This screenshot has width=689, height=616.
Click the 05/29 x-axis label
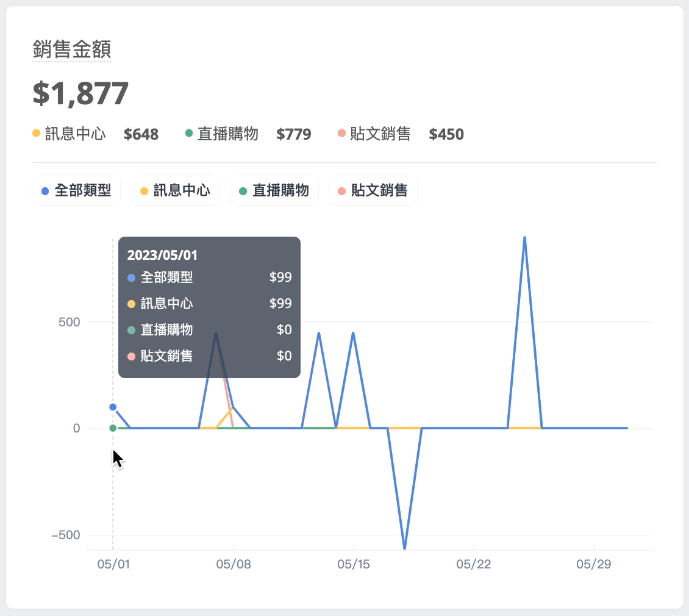[594, 564]
